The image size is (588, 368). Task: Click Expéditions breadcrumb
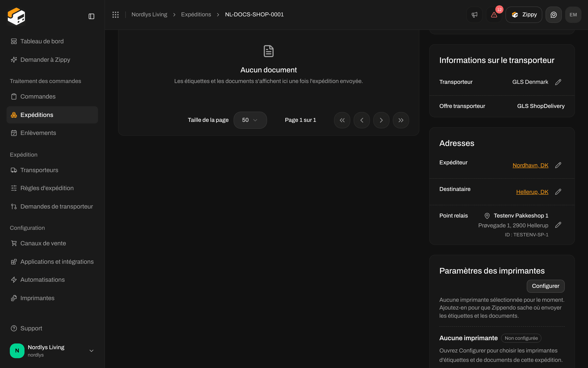pyautogui.click(x=196, y=15)
